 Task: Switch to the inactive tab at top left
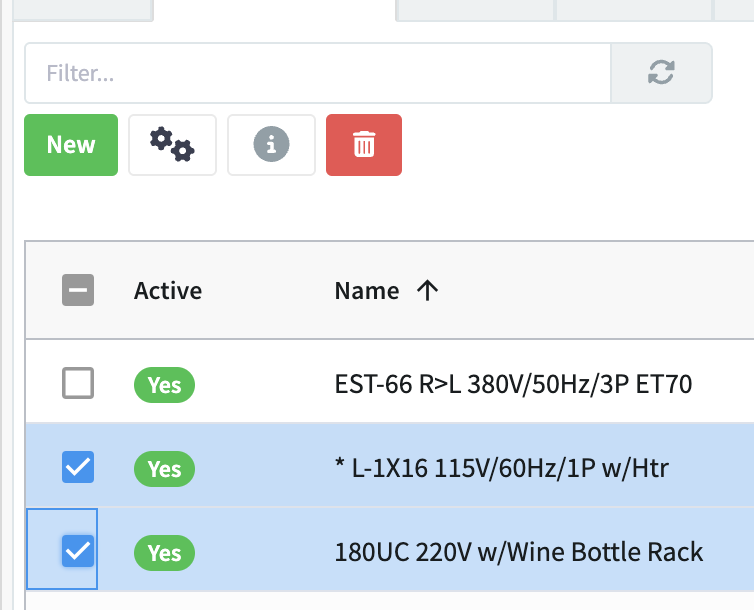tap(83, 10)
